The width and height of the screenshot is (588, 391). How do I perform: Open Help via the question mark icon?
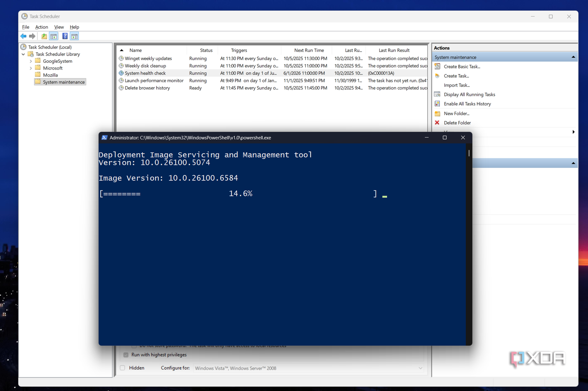click(x=65, y=36)
